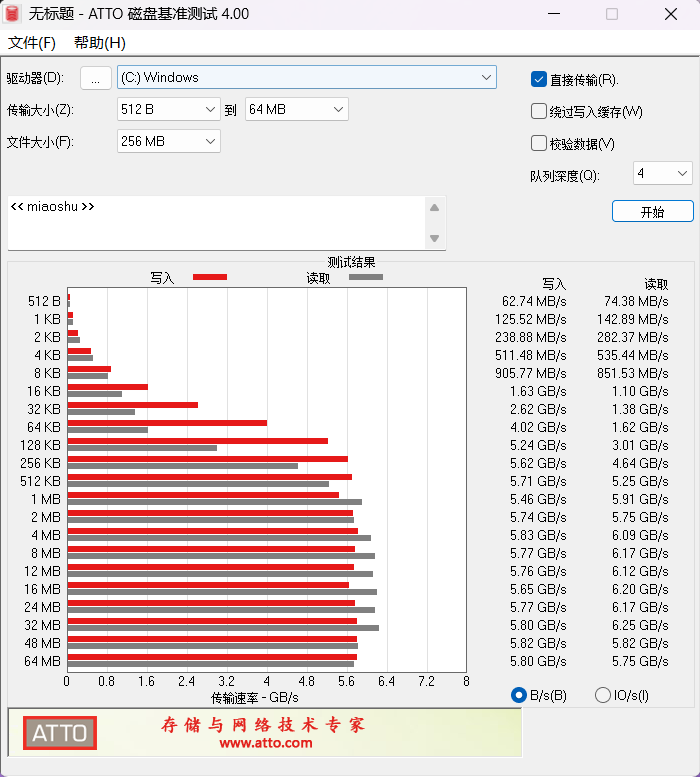Click the description box scroll down arrow
Viewport: 700px width, 777px height.
tap(434, 238)
